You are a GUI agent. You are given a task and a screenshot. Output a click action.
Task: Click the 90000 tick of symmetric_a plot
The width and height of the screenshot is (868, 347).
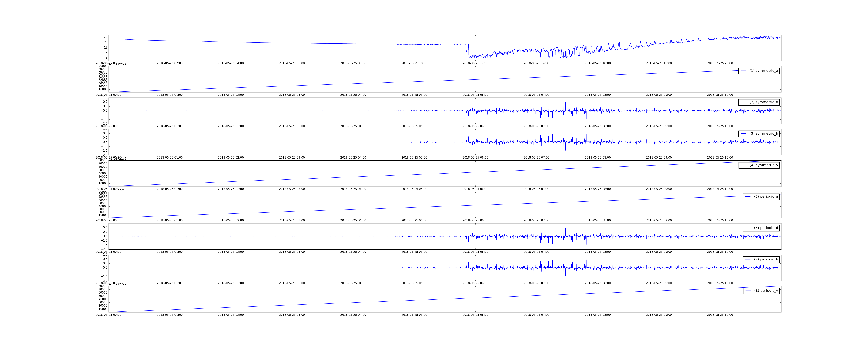103,66
